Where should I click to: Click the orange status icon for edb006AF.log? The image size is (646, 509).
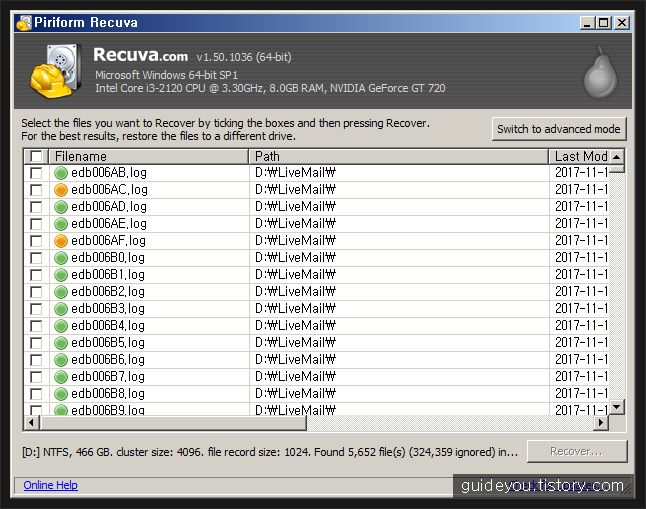coord(61,241)
